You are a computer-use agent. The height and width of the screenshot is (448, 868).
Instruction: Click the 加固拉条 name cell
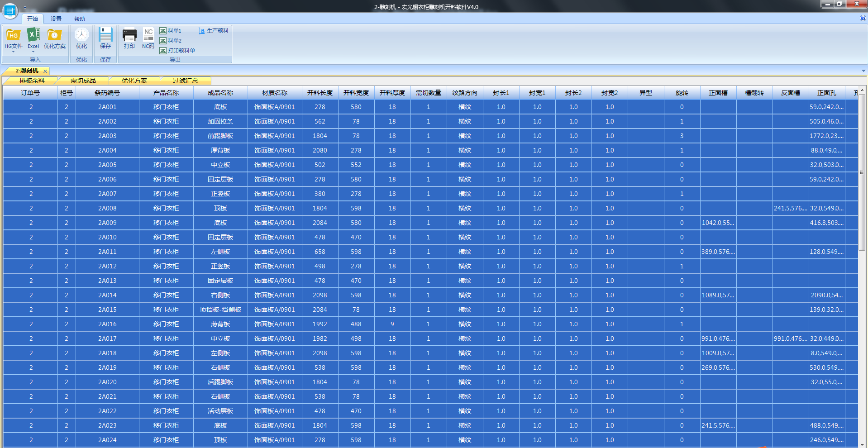coord(220,122)
